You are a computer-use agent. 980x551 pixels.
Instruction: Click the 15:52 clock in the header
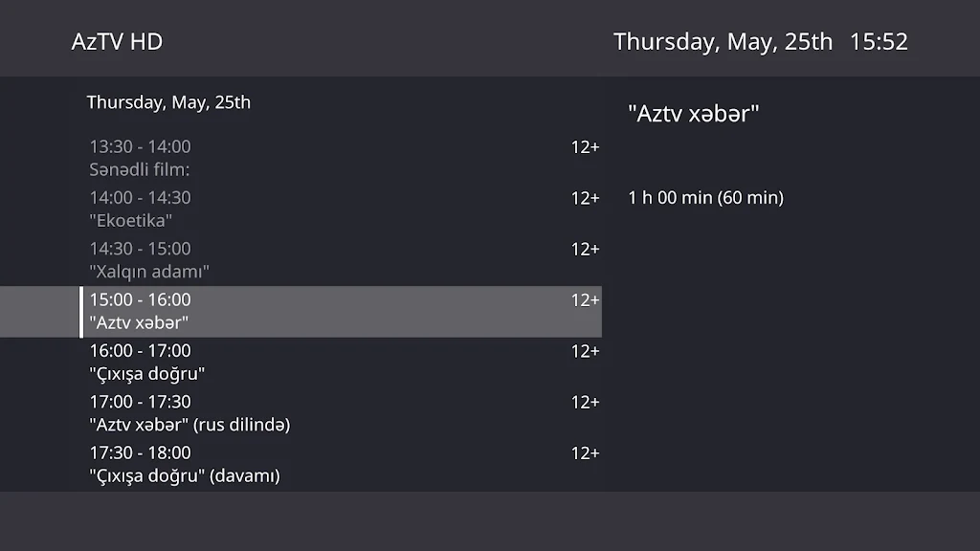879,42
